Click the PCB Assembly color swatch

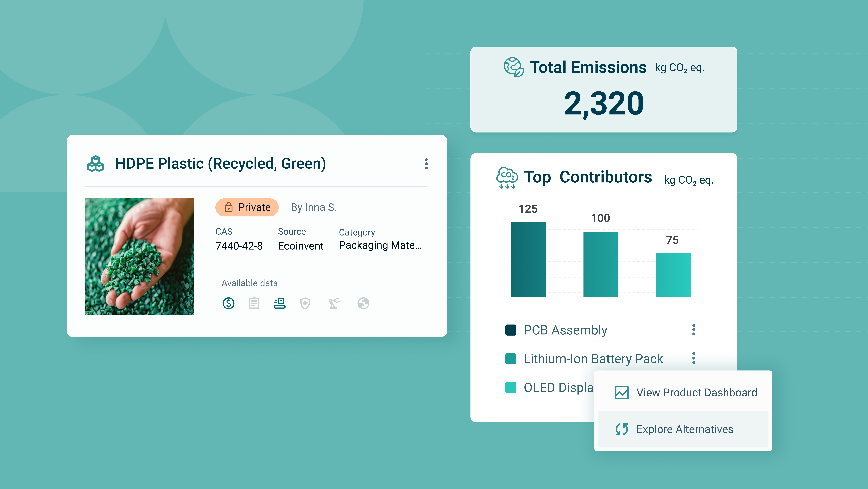click(x=511, y=330)
